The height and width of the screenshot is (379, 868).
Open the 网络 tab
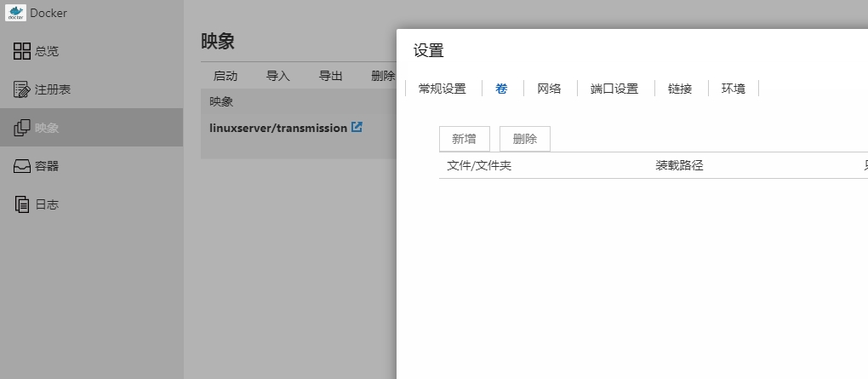pos(549,89)
